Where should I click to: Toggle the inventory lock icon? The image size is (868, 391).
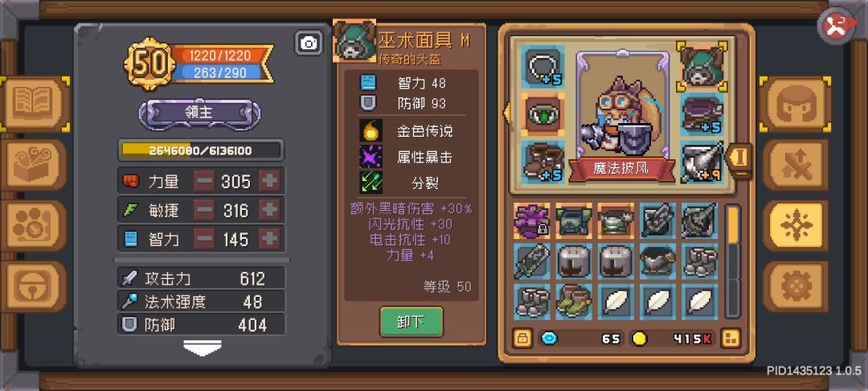tap(522, 339)
